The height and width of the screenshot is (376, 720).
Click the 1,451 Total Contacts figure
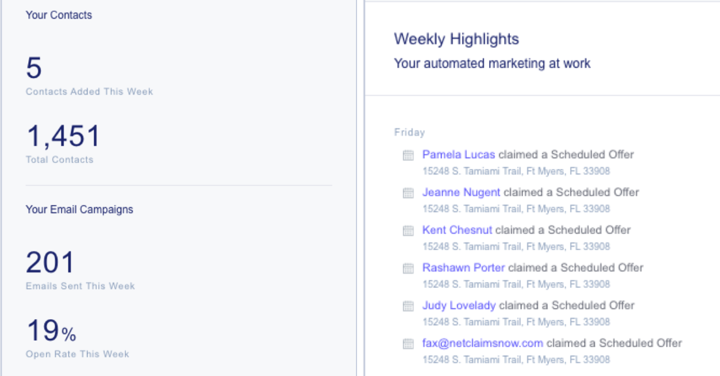63,143
